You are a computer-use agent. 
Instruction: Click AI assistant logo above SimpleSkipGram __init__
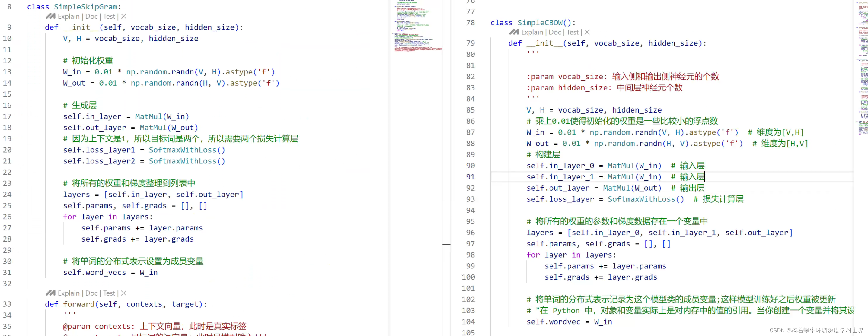pyautogui.click(x=50, y=16)
